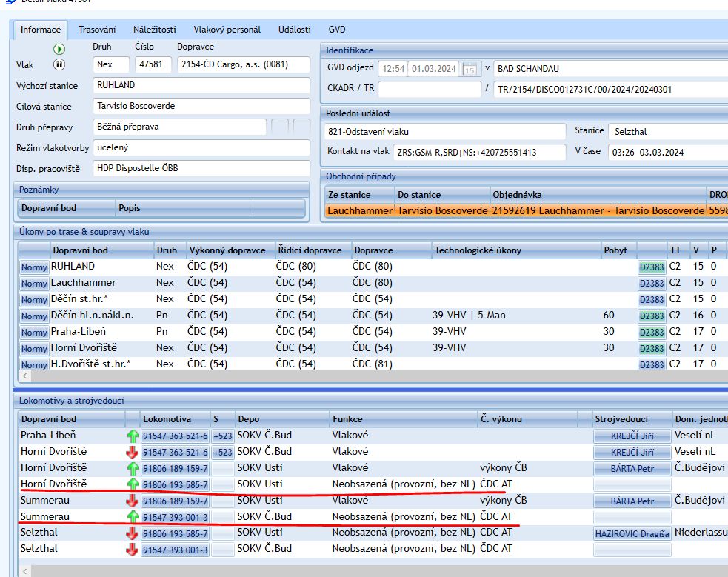Viewport: 728px width, 577px height.
Task: Click green up arrow in Praha-Libeň locomotive row
Action: [x=133, y=436]
